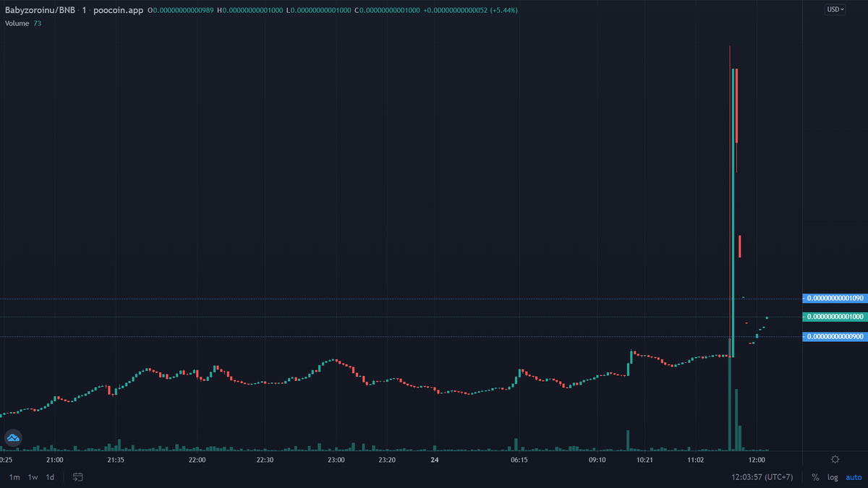
Task: Click the 24 date marker on time axis
Action: [x=435, y=459]
